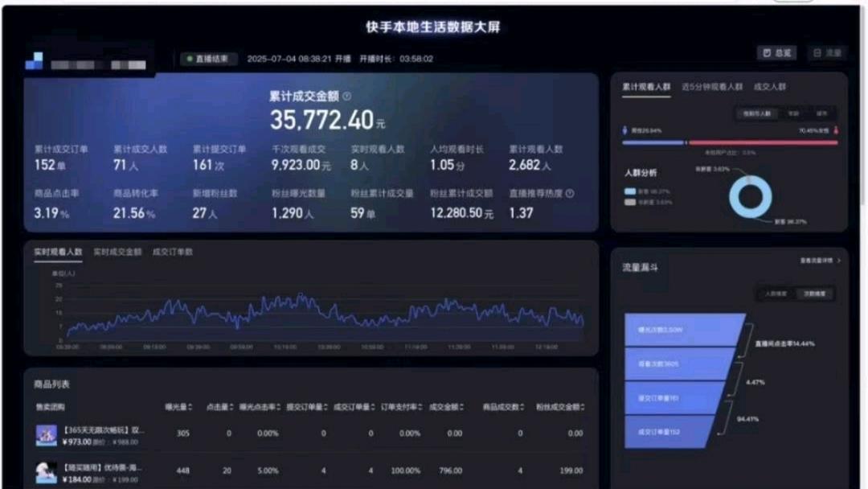
Task: Click product name 【随买随用】优待票
Action: coord(102,467)
